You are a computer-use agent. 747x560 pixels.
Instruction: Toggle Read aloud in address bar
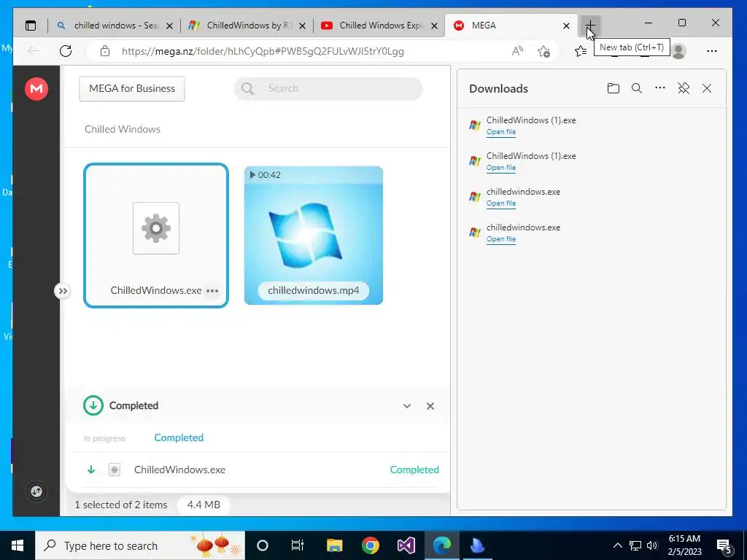click(517, 51)
